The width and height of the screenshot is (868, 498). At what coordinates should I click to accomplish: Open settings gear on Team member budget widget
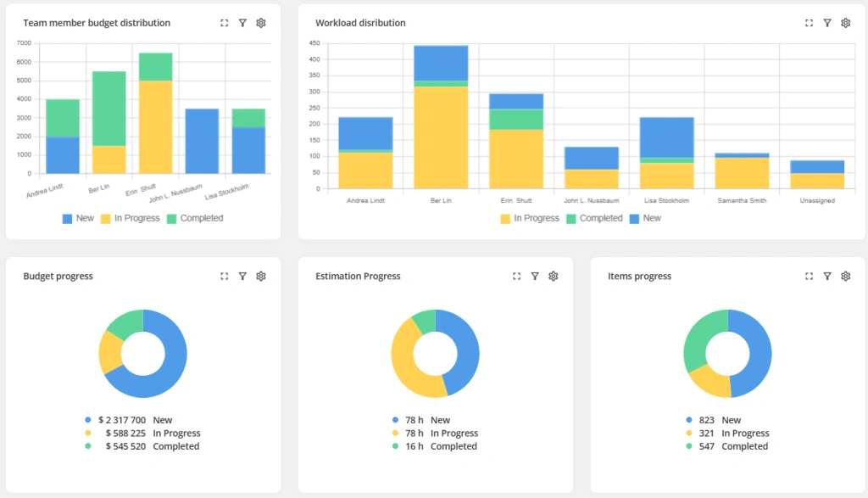[261, 23]
